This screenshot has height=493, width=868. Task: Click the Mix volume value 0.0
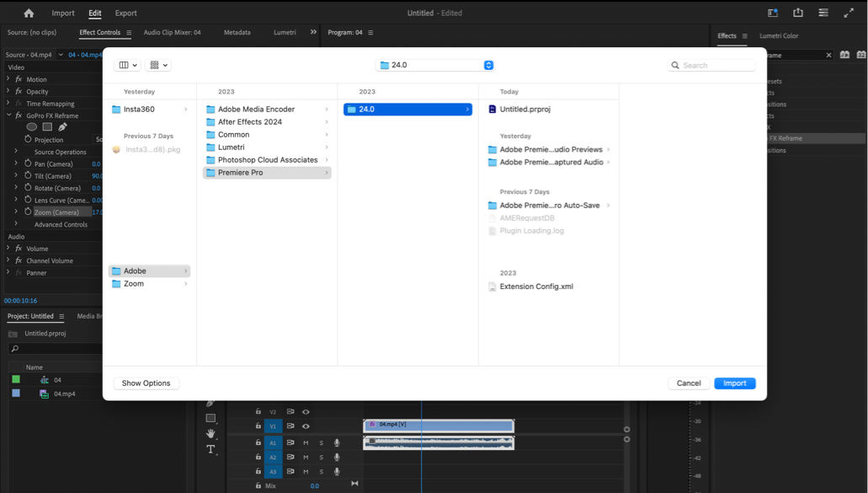click(314, 486)
